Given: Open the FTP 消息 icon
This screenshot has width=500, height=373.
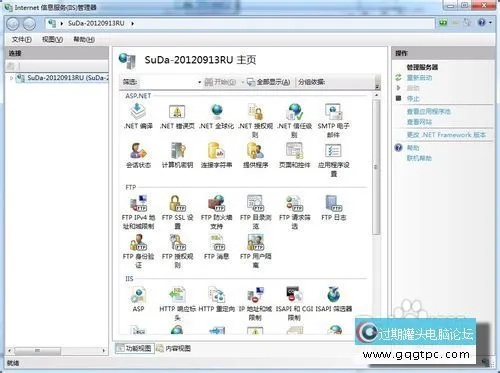Looking at the screenshot, I should pos(216,247).
